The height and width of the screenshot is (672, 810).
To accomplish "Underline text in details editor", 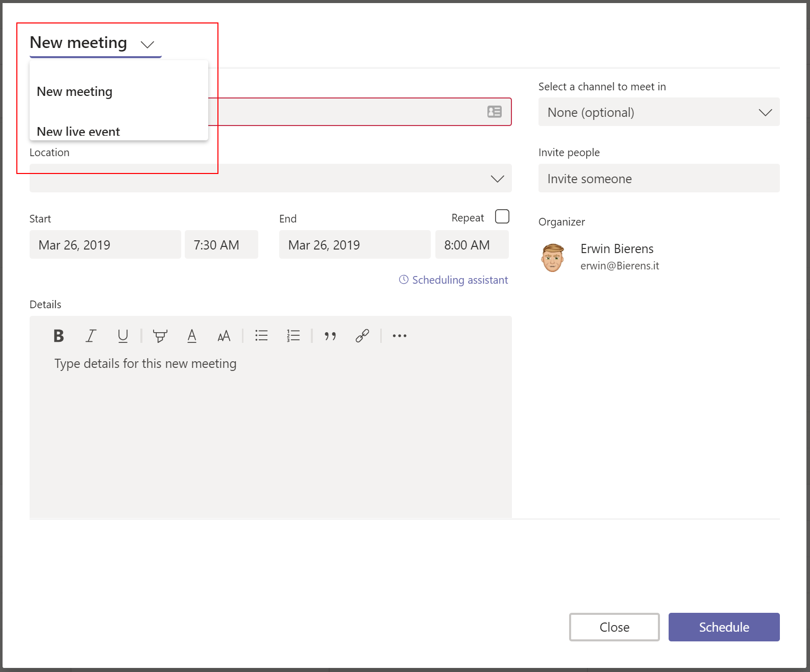I will pos(122,336).
